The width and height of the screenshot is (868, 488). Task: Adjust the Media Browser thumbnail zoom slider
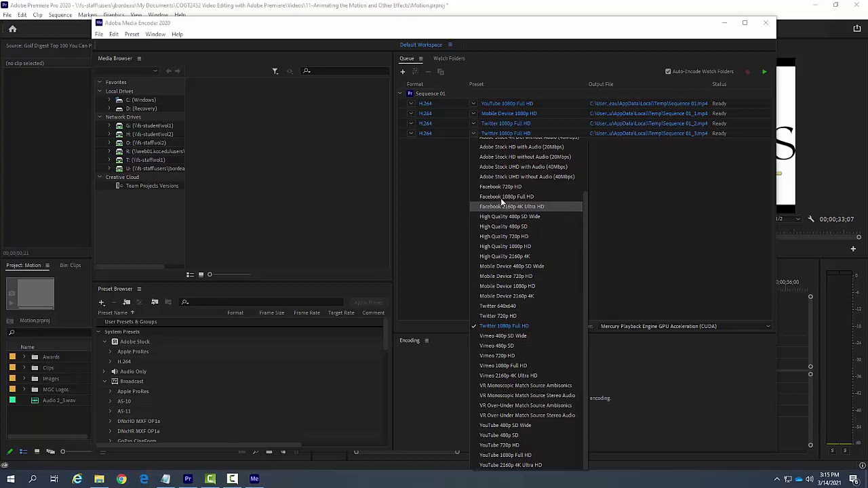pos(210,274)
